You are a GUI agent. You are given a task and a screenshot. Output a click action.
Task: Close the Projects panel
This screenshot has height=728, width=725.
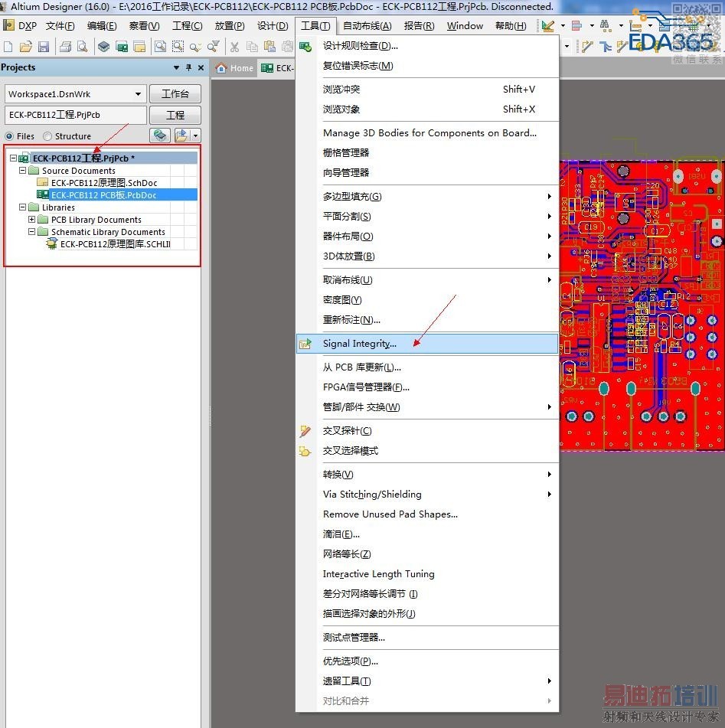pos(201,67)
